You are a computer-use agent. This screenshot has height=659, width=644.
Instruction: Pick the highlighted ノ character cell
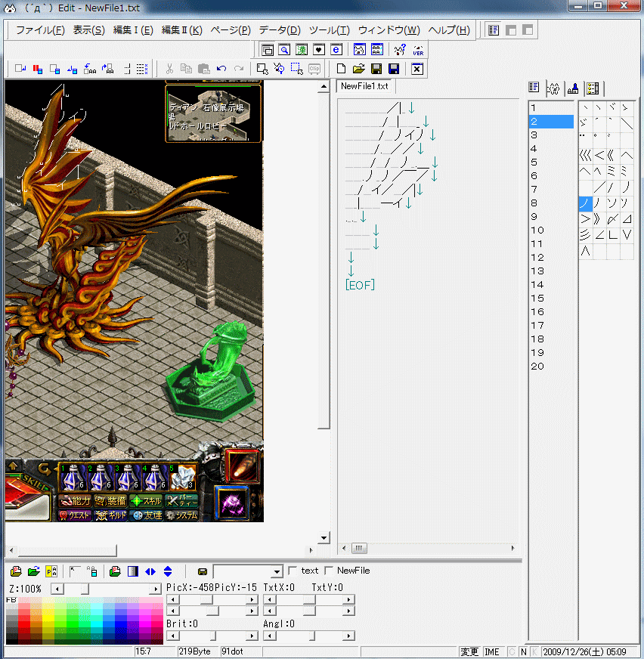click(x=586, y=203)
